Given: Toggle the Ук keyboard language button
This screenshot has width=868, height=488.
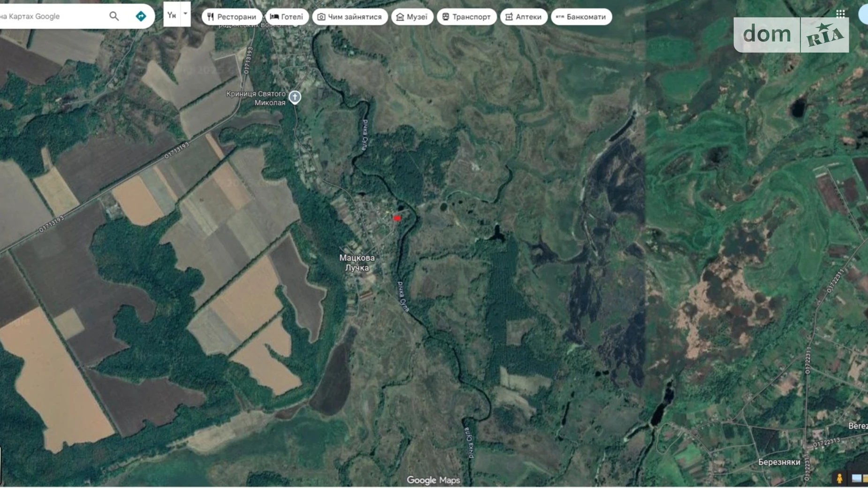Looking at the screenshot, I should [x=172, y=15].
